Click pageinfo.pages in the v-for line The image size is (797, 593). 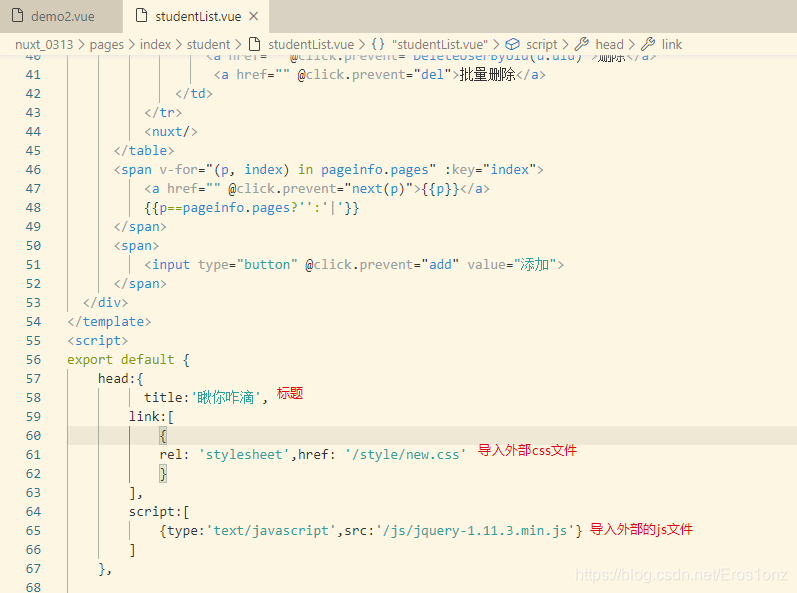pos(375,170)
